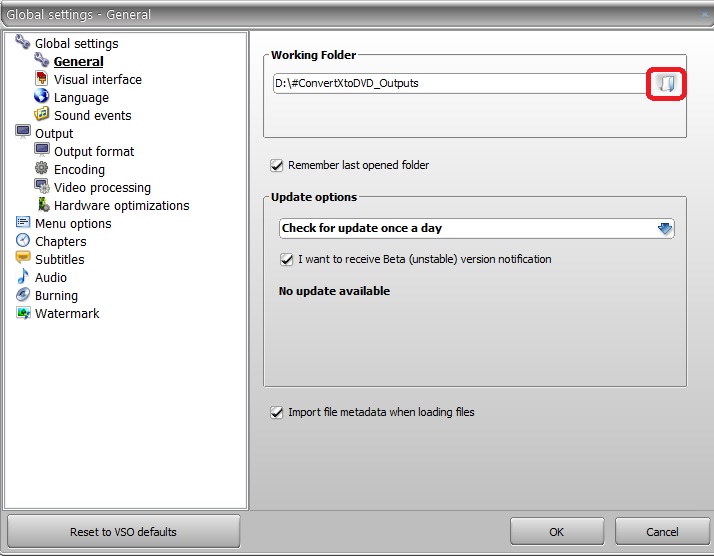Click the Language globe icon
The image size is (714, 556).
[41, 96]
